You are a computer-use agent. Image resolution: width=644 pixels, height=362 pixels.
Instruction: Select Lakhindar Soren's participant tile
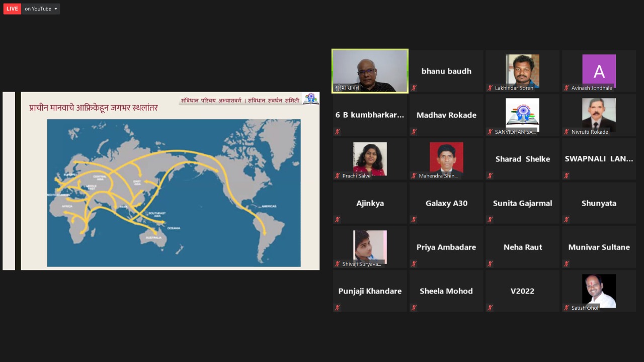(x=522, y=70)
